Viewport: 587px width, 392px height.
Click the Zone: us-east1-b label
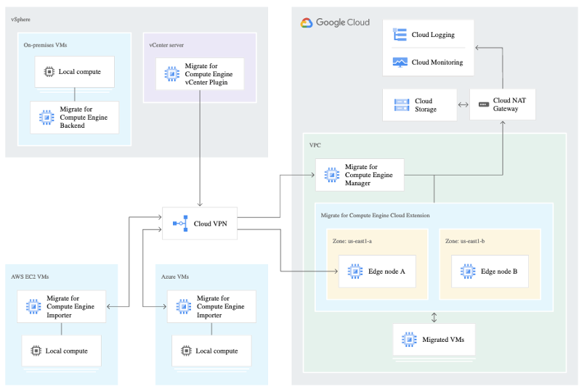(464, 241)
